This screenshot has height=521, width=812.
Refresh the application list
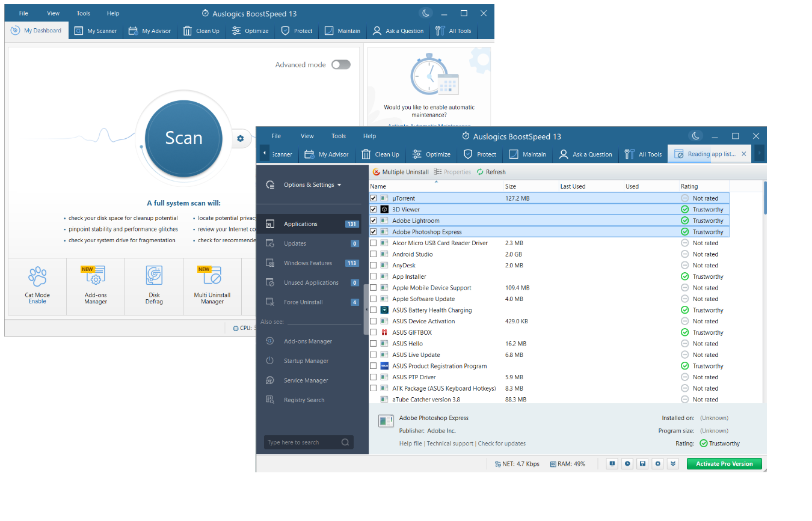coord(491,172)
